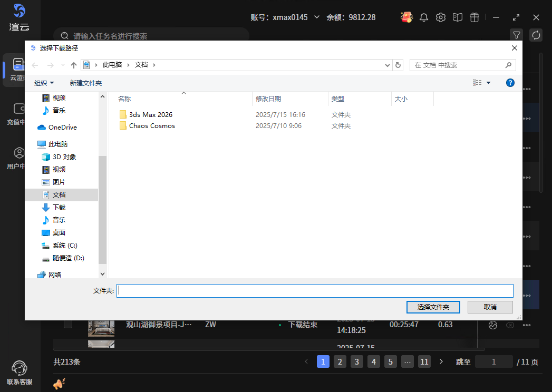Open the 组织 dropdown menu
Viewport: 552px width, 392px height.
pos(44,83)
